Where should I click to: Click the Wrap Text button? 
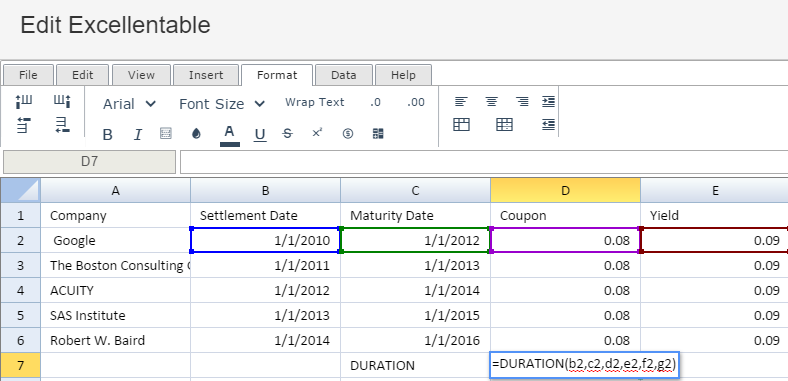pyautogui.click(x=315, y=102)
